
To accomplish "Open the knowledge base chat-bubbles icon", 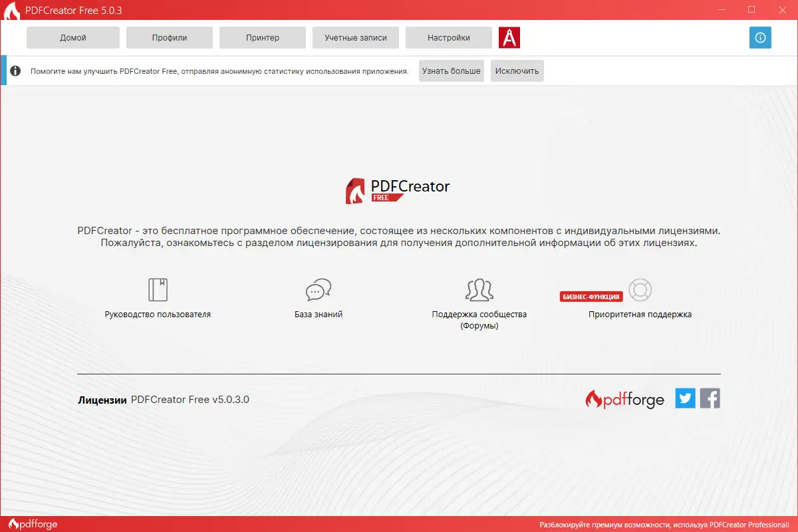I will [319, 290].
